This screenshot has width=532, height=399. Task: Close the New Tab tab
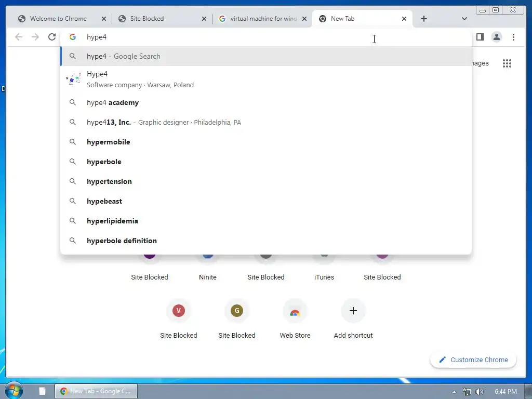click(x=404, y=19)
